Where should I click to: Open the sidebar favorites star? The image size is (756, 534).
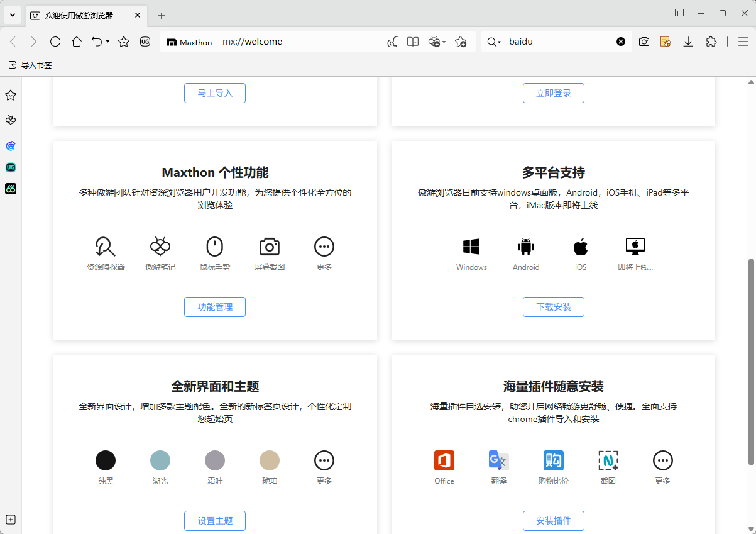point(11,95)
